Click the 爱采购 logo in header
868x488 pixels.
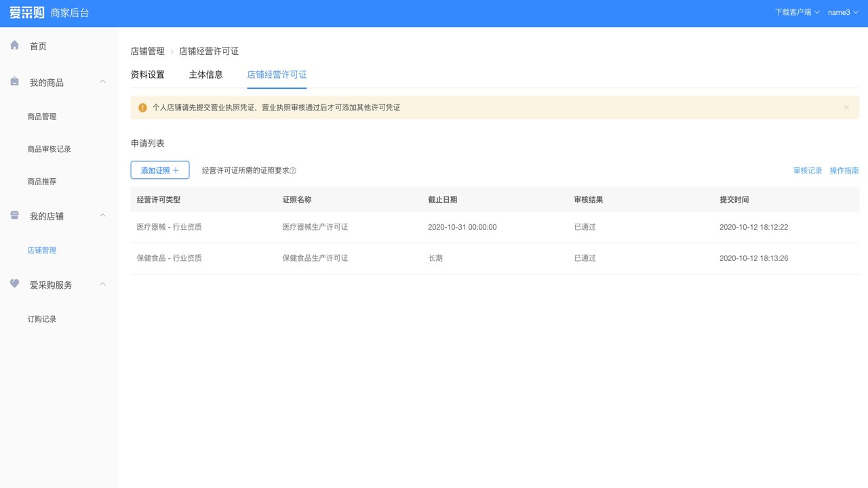coord(27,13)
